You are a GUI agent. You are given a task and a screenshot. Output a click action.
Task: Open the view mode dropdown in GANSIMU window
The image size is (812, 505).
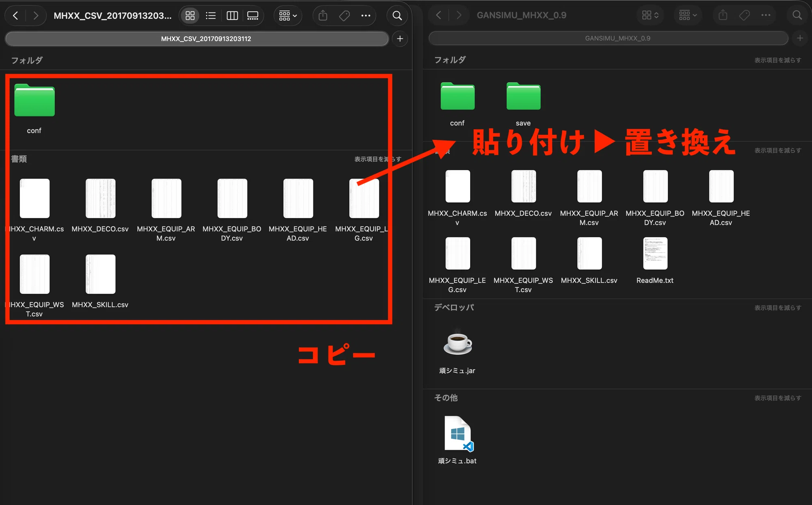pos(650,15)
